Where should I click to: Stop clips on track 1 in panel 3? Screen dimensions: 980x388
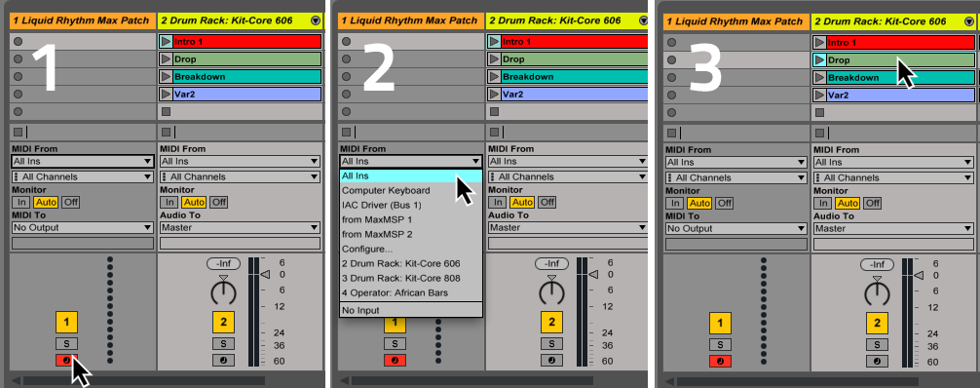point(671,133)
